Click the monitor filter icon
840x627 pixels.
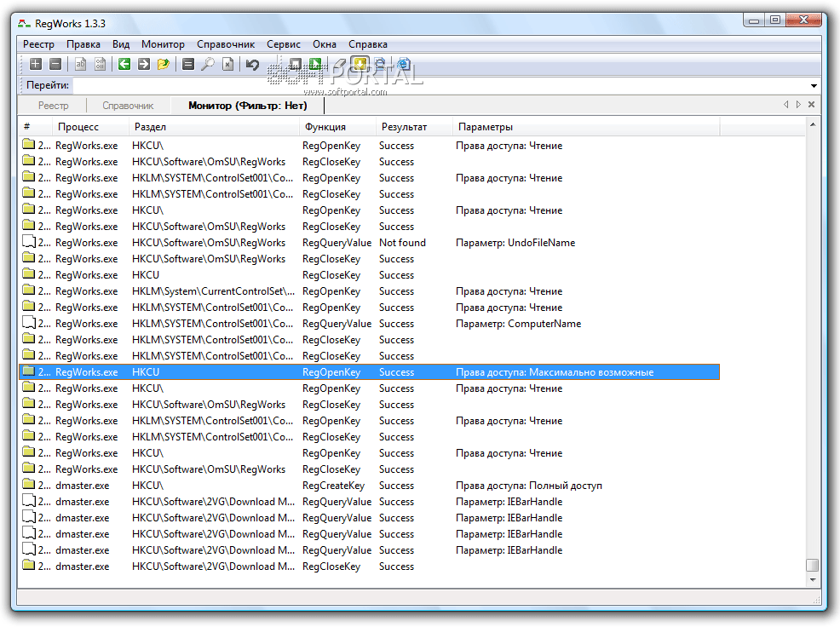point(380,64)
